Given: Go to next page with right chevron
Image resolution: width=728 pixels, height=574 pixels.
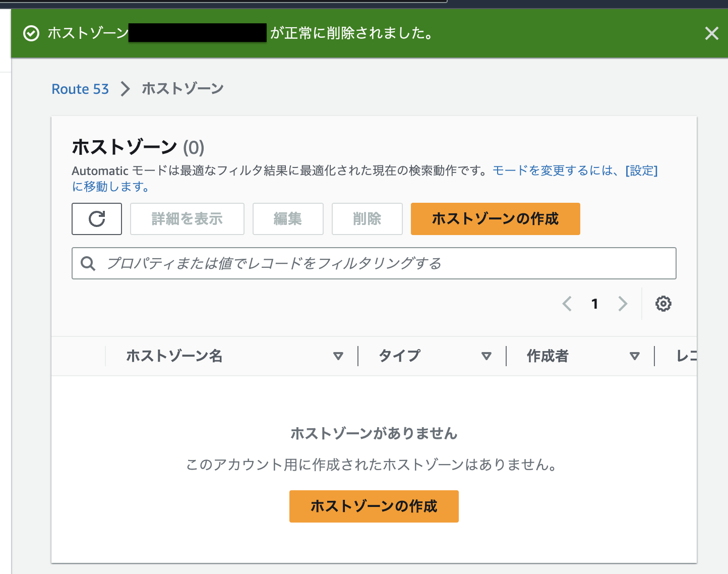Looking at the screenshot, I should pyautogui.click(x=623, y=304).
